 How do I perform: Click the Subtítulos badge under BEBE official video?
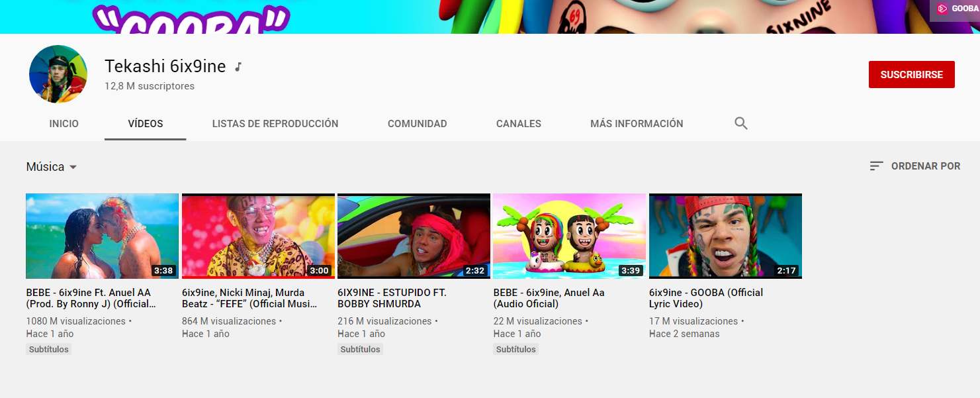[x=49, y=349]
